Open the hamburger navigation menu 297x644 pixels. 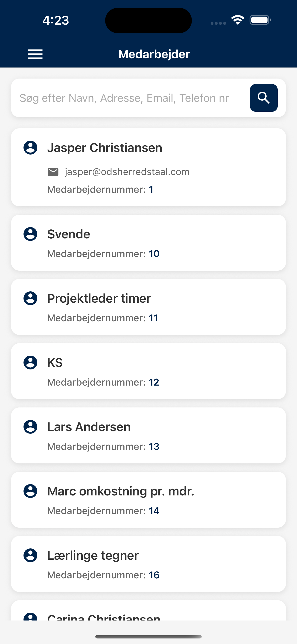(35, 54)
